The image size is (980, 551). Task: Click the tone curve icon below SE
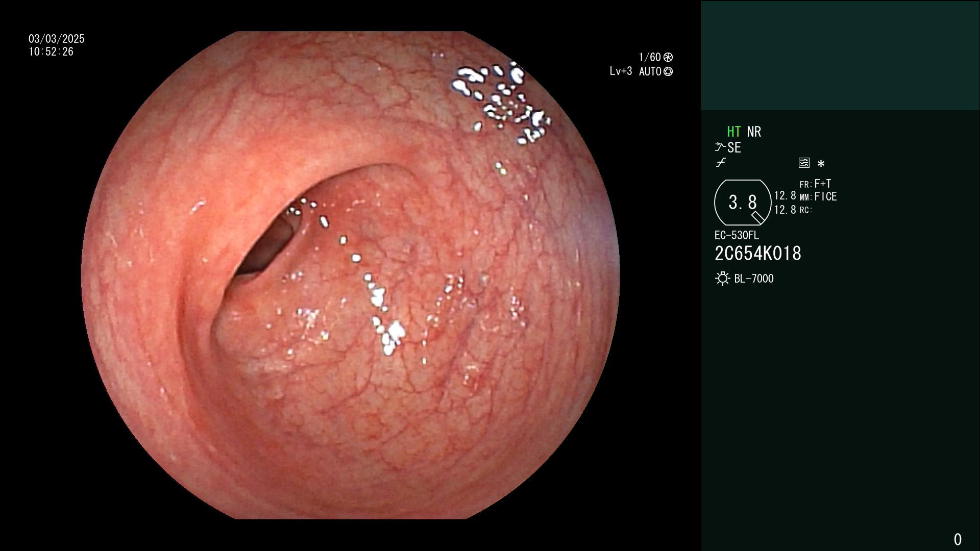coord(720,163)
